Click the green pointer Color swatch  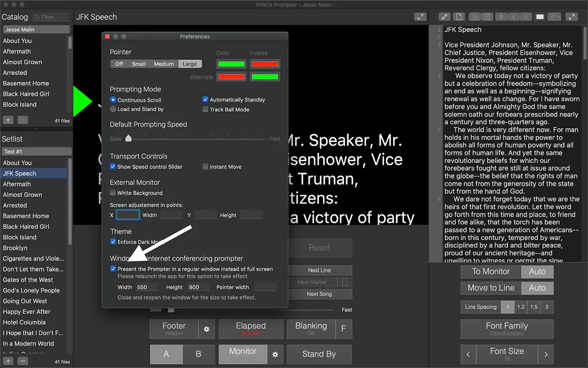[232, 64]
